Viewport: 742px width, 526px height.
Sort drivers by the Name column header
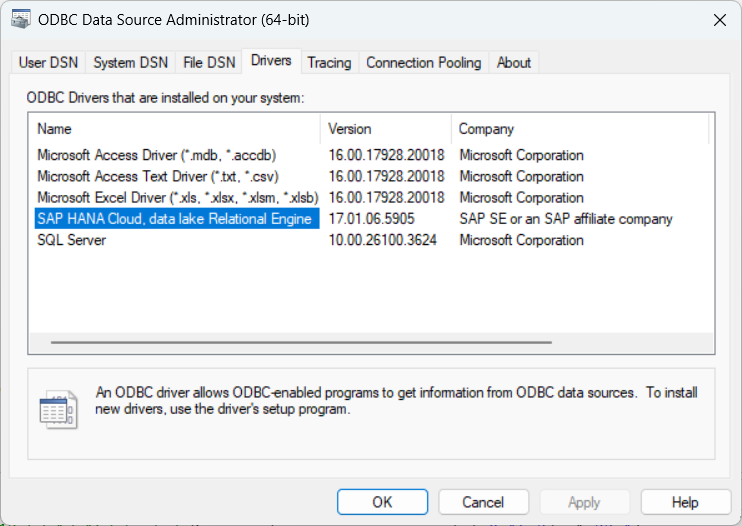coord(175,129)
